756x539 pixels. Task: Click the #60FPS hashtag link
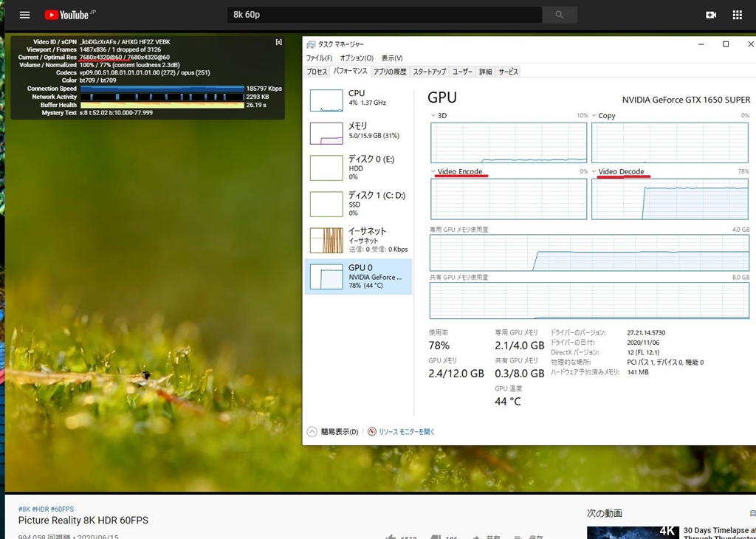click(x=62, y=509)
